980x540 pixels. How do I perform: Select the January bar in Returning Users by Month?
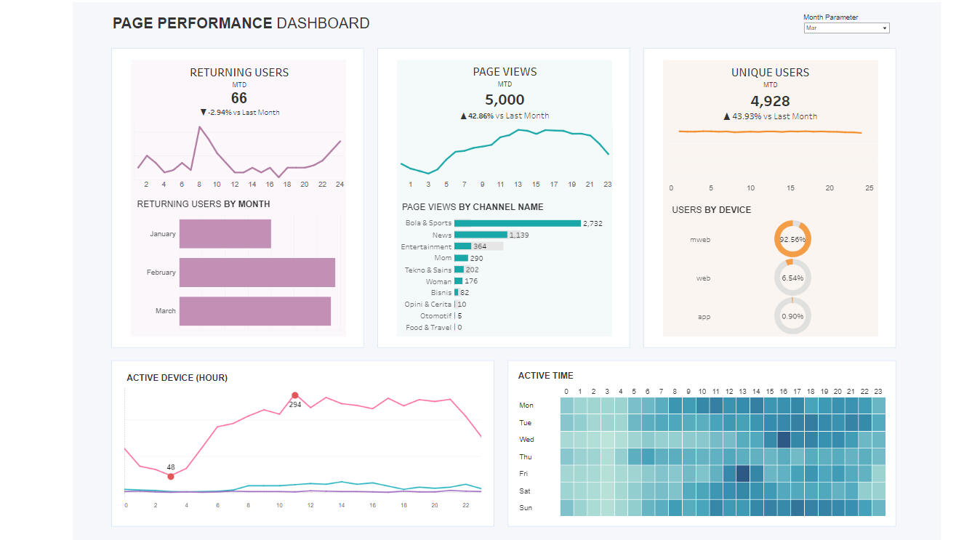tap(225, 234)
